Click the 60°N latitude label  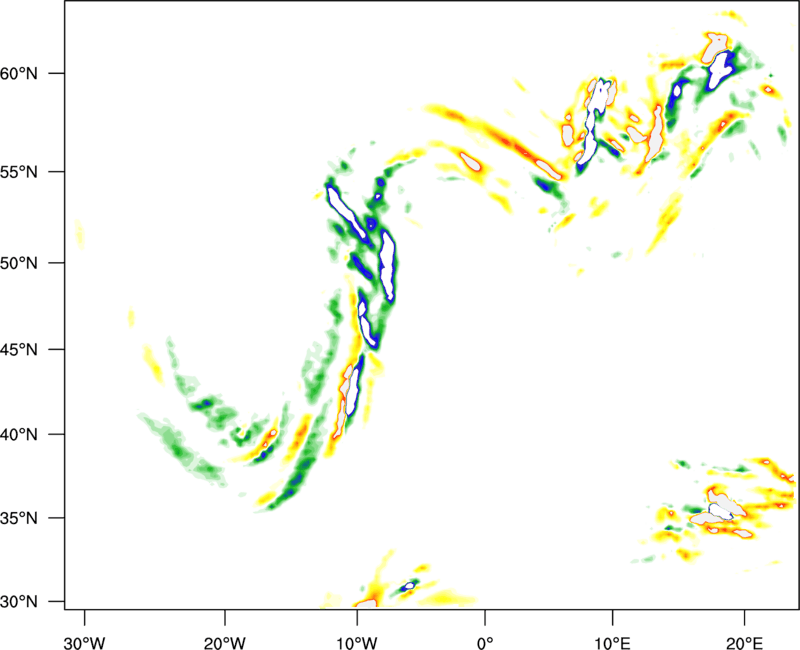coord(19,73)
